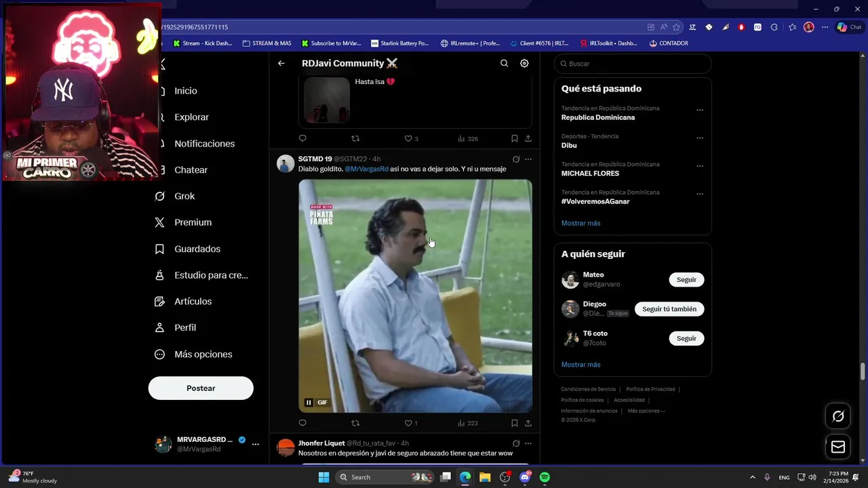Share SGTMD 19's GIF post

tap(528, 423)
